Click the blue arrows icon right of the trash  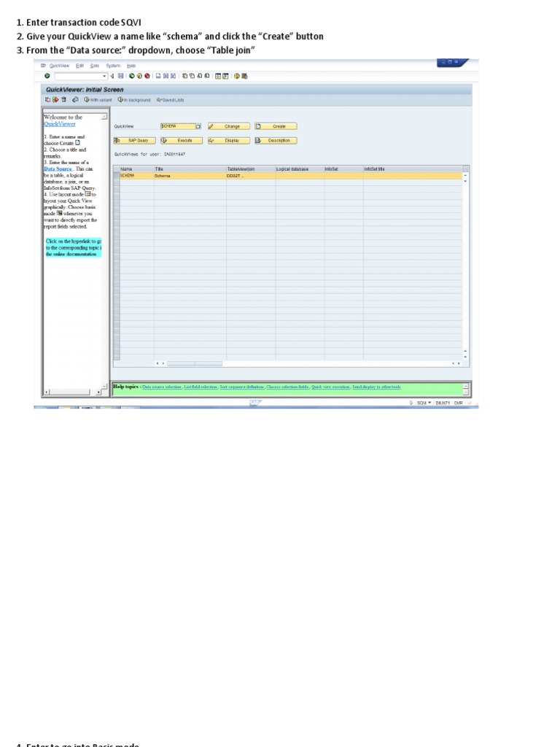(75, 99)
